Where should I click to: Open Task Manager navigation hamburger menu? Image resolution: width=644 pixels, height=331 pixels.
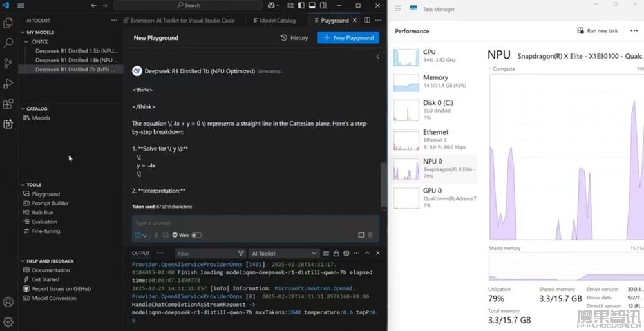tap(397, 8)
